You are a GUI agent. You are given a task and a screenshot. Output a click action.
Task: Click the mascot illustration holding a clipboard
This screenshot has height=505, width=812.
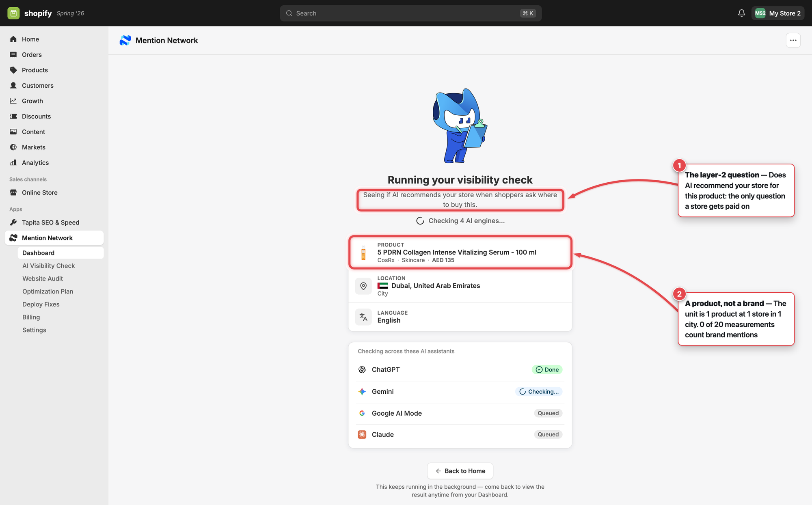(x=460, y=125)
